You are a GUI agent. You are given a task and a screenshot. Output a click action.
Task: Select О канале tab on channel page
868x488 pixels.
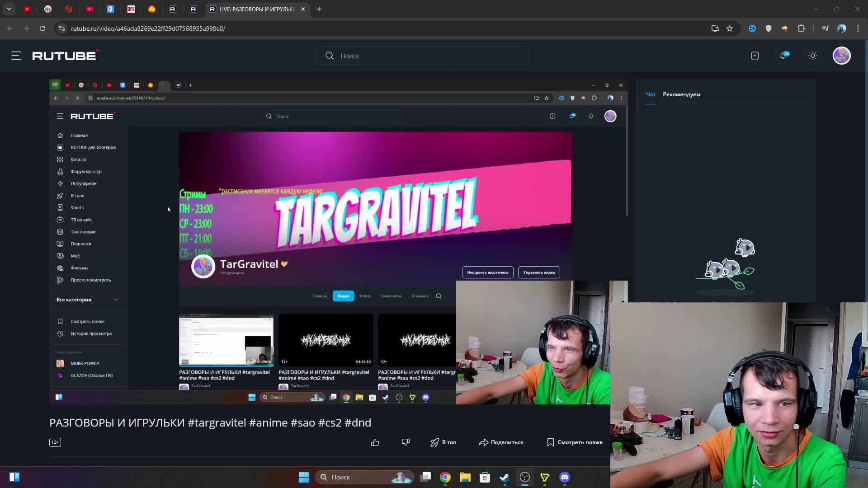click(420, 296)
